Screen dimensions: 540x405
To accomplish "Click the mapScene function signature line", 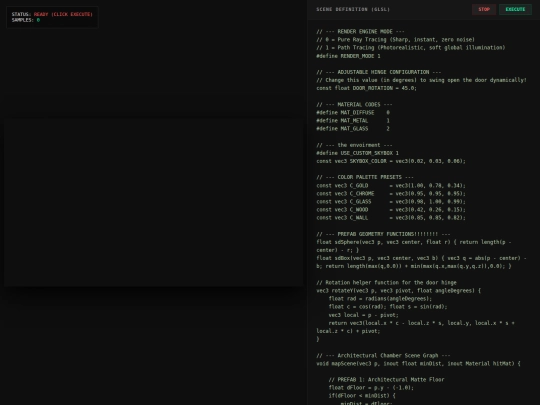I will coord(418,363).
